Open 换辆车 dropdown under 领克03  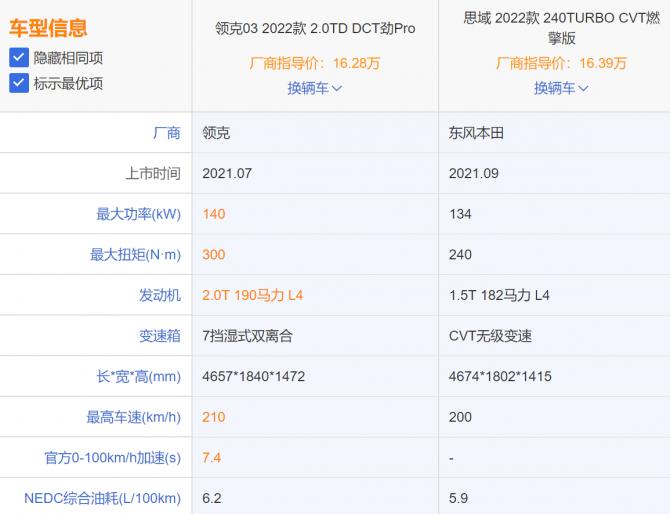(308, 88)
